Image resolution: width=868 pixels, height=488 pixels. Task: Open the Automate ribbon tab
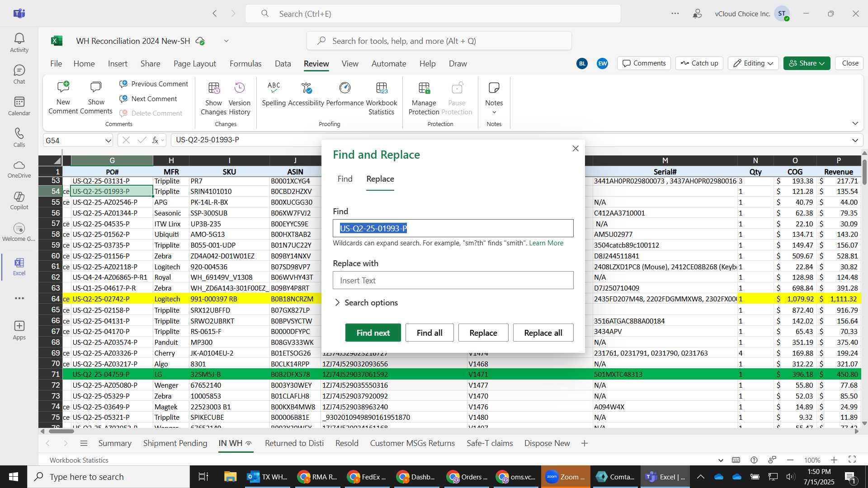[389, 64]
